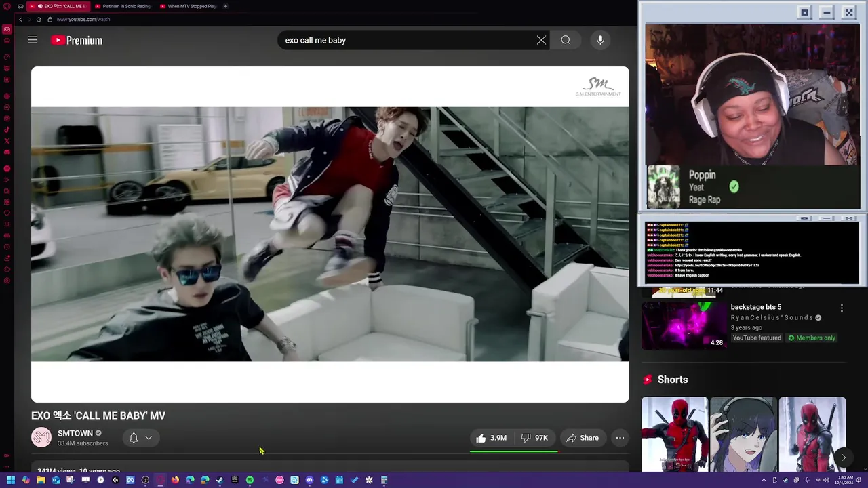Open the SMTOWN channel avatar
868x488 pixels.
point(41,438)
